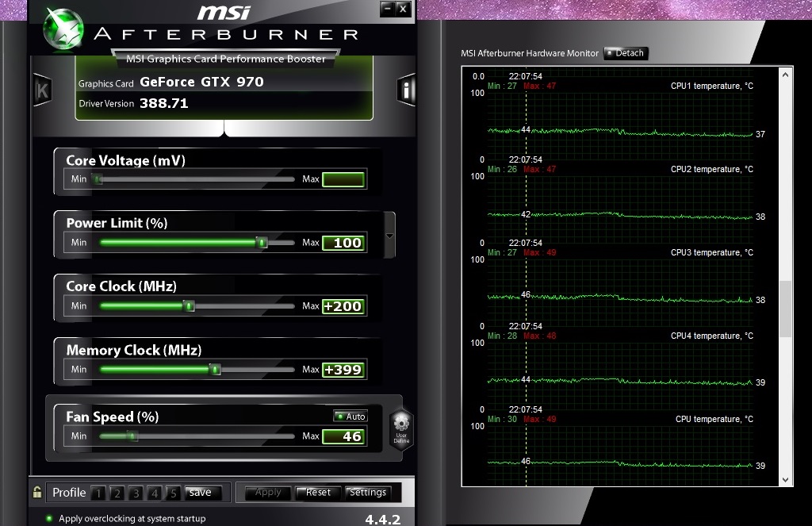This screenshot has height=526, width=812.
Task: Apply the overclock settings
Action: click(268, 493)
